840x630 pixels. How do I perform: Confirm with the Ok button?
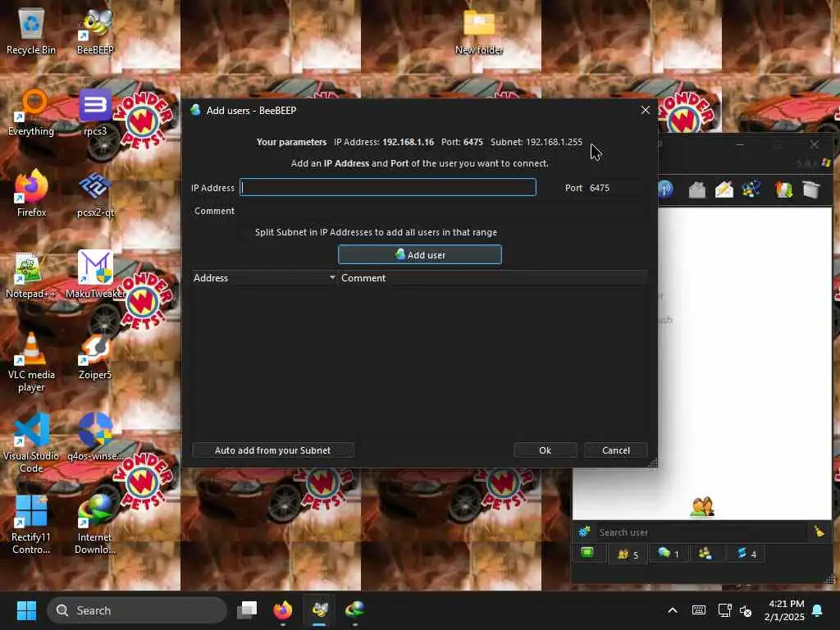(545, 450)
